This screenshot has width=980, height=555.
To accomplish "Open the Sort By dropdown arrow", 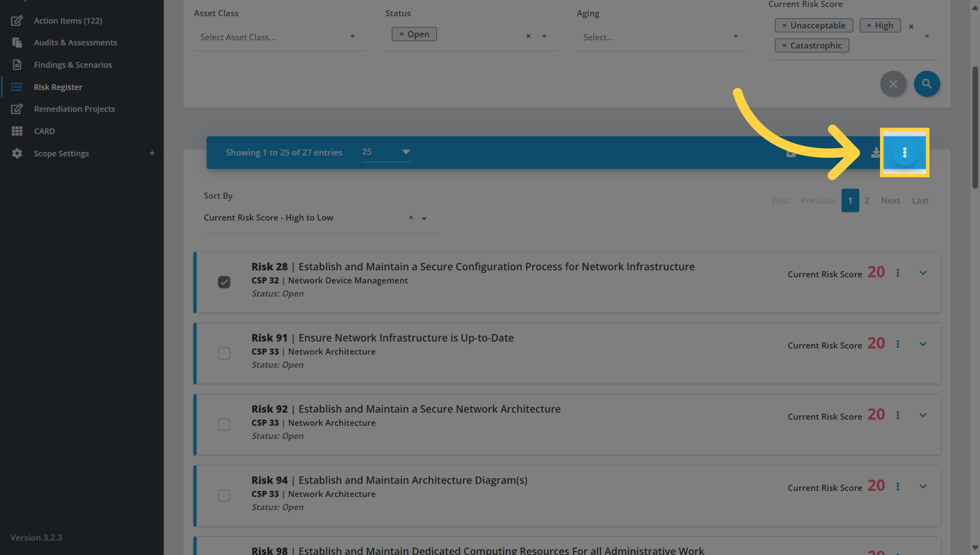I will pyautogui.click(x=424, y=218).
